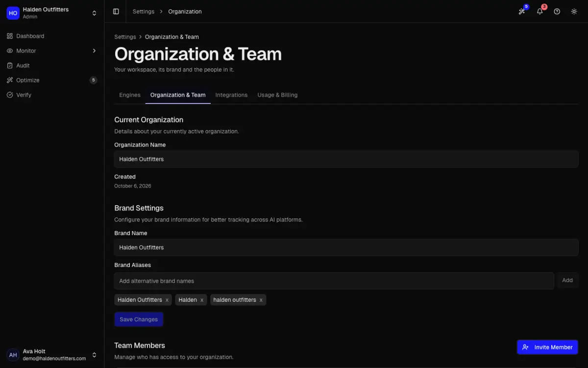Click the Verify checkmark icon
Screen dimensions: 588x368
tap(10, 95)
